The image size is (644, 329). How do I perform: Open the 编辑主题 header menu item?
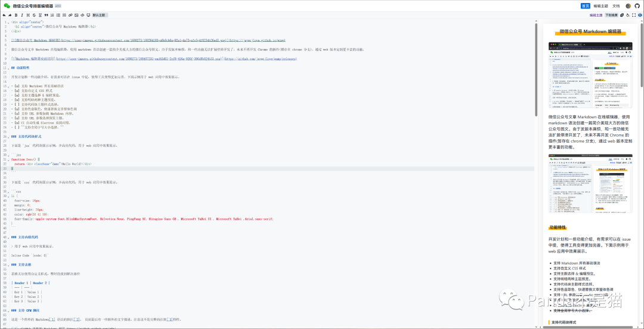pos(601,6)
